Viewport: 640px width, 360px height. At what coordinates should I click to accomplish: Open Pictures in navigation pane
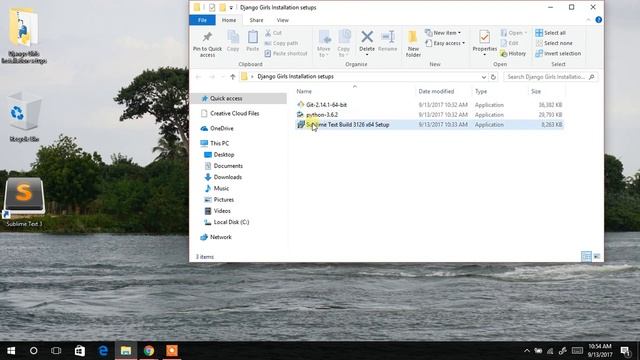click(224, 200)
